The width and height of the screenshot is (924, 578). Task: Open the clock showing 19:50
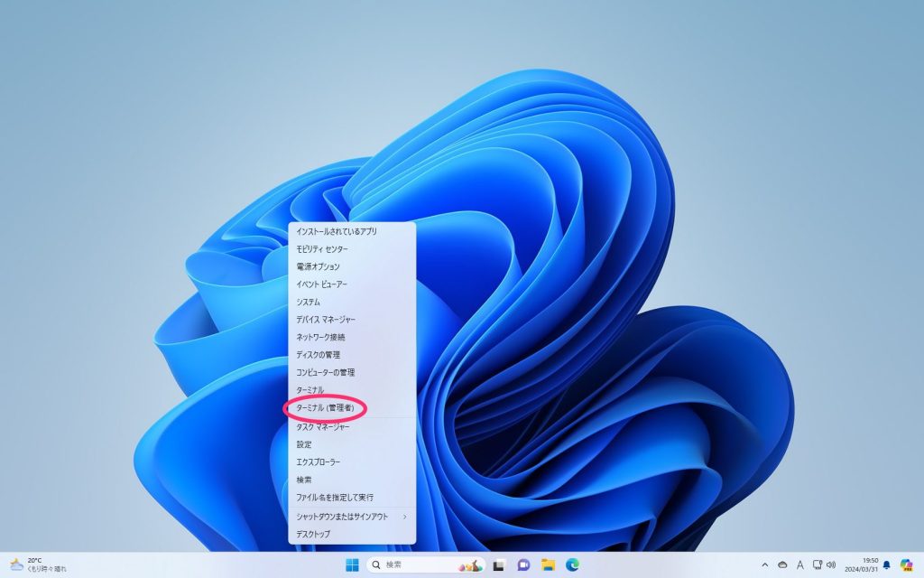pyautogui.click(x=862, y=565)
